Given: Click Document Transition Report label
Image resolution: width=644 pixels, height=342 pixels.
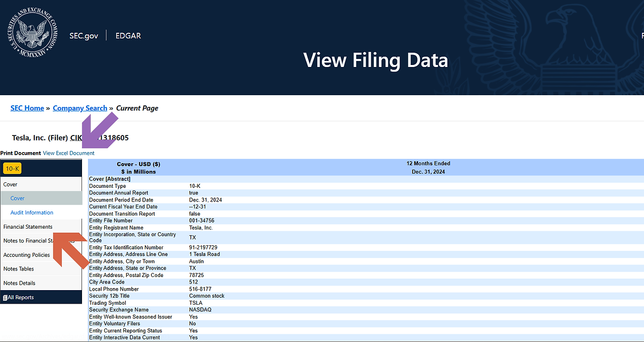Looking at the screenshot, I should tap(122, 214).
